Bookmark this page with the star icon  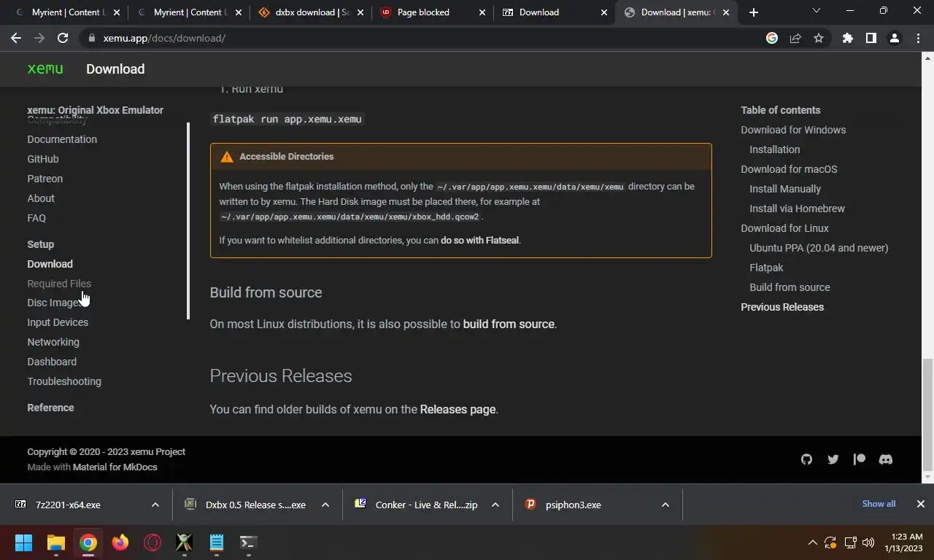pos(819,38)
